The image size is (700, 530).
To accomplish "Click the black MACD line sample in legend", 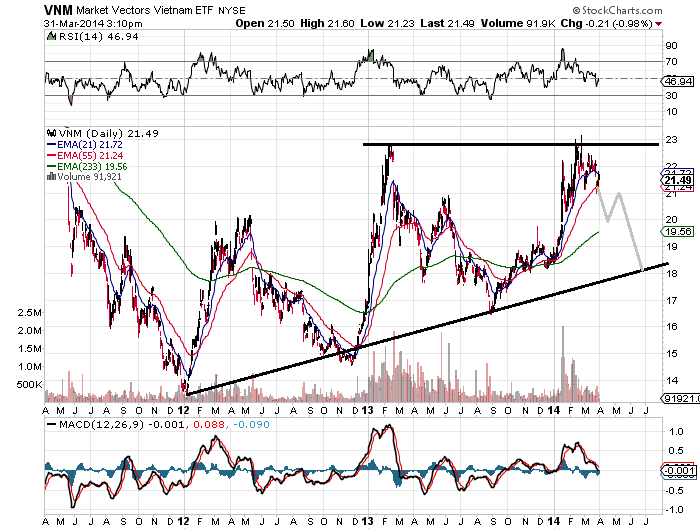I will point(52,424).
